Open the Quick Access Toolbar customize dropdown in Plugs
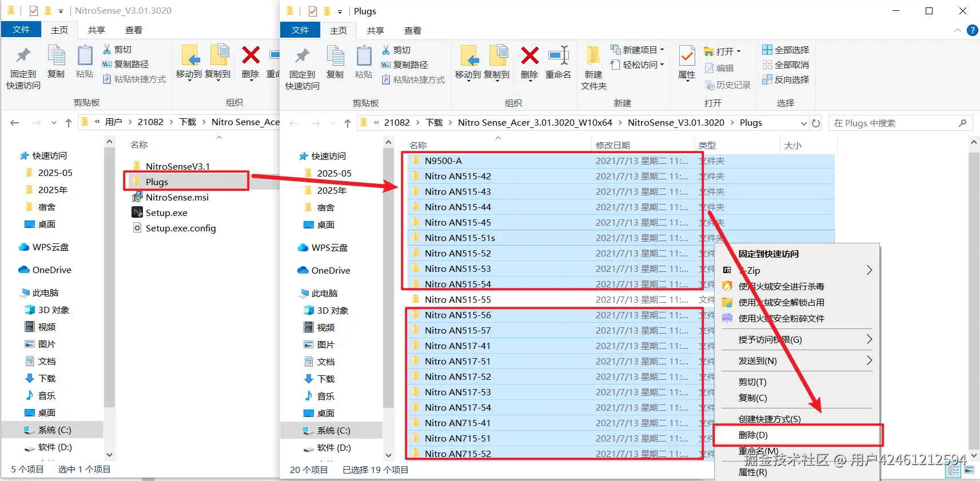This screenshot has width=980, height=481. click(340, 11)
